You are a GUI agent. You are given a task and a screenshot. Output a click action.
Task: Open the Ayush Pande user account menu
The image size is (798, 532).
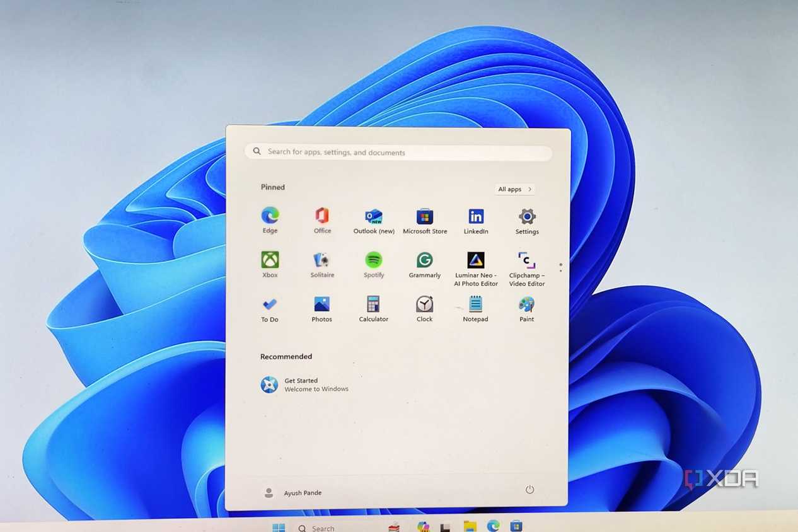pyautogui.click(x=292, y=493)
